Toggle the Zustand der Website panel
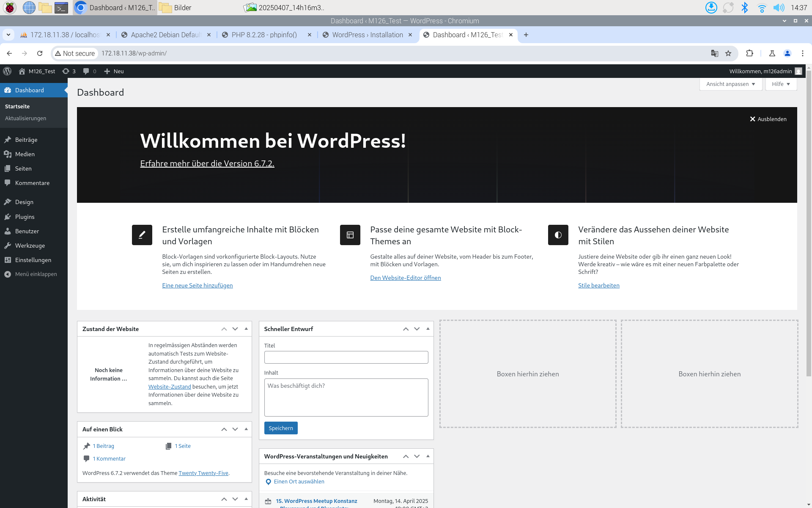Image resolution: width=812 pixels, height=508 pixels. tap(246, 329)
